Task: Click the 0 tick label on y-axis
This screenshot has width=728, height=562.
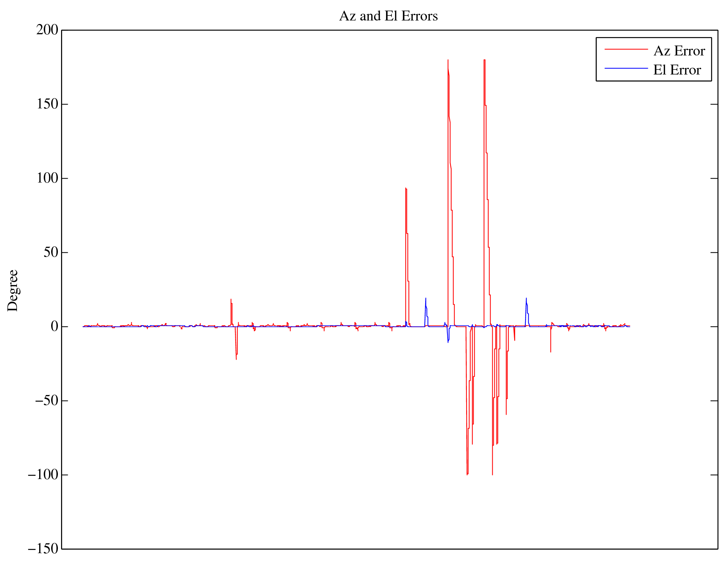Action: click(x=54, y=327)
